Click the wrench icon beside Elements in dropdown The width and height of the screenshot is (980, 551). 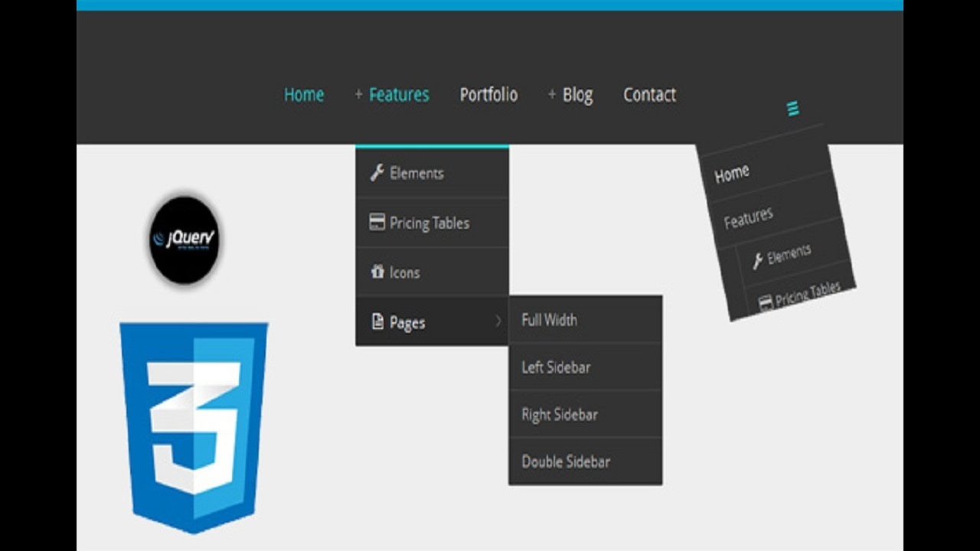pyautogui.click(x=377, y=173)
